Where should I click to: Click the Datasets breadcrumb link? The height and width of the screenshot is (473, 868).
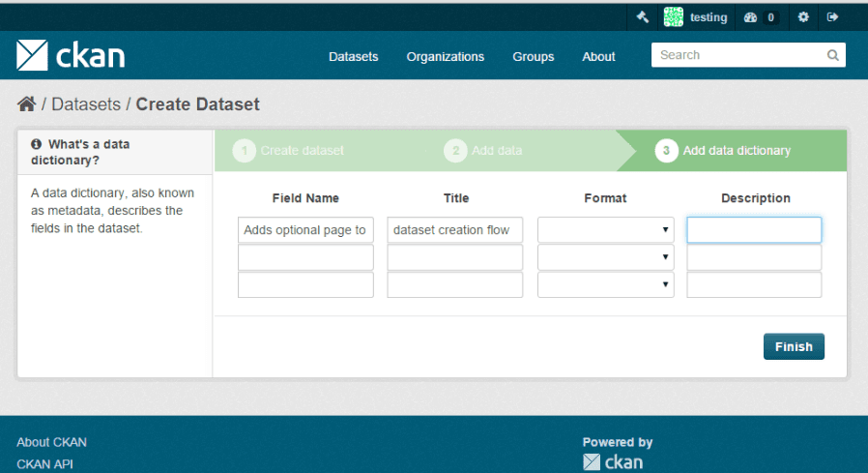pos(86,104)
